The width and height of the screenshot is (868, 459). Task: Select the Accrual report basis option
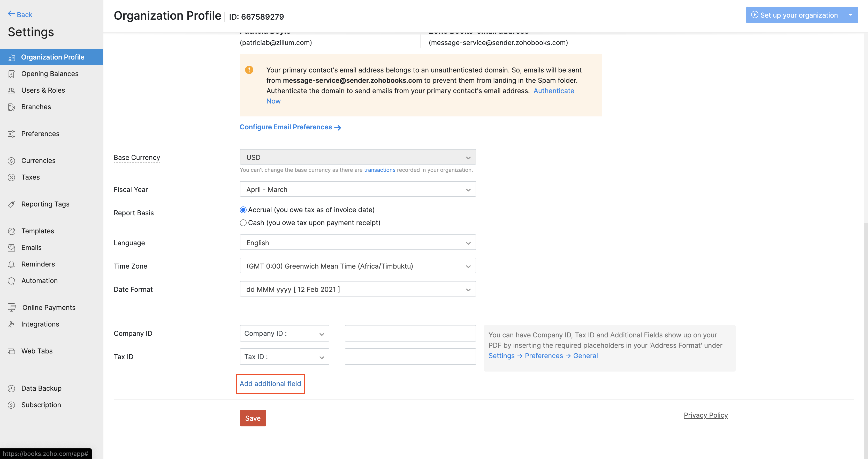click(x=243, y=209)
